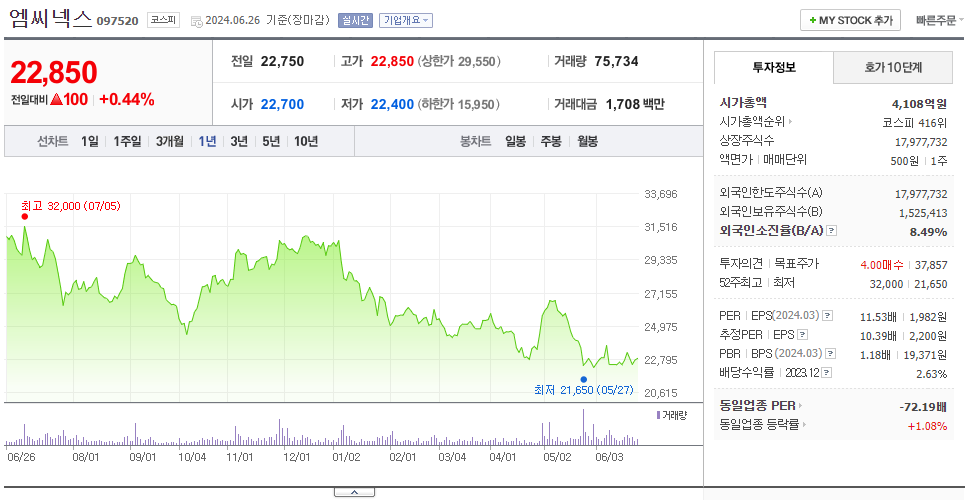Click the 12/01 date on chart axis
The image size is (968, 500).
(296, 457)
